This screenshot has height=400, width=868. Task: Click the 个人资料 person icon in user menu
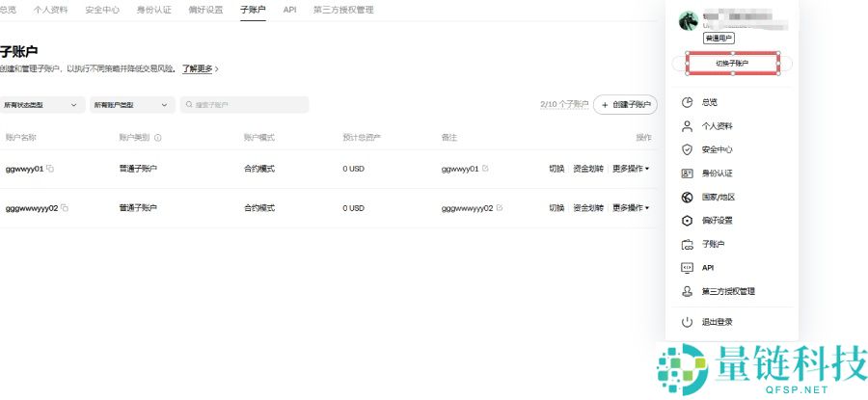(687, 126)
